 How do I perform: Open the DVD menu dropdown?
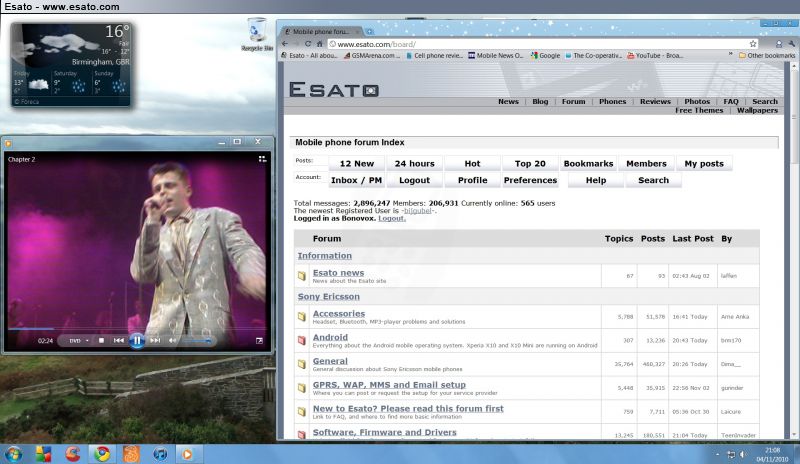[79, 340]
